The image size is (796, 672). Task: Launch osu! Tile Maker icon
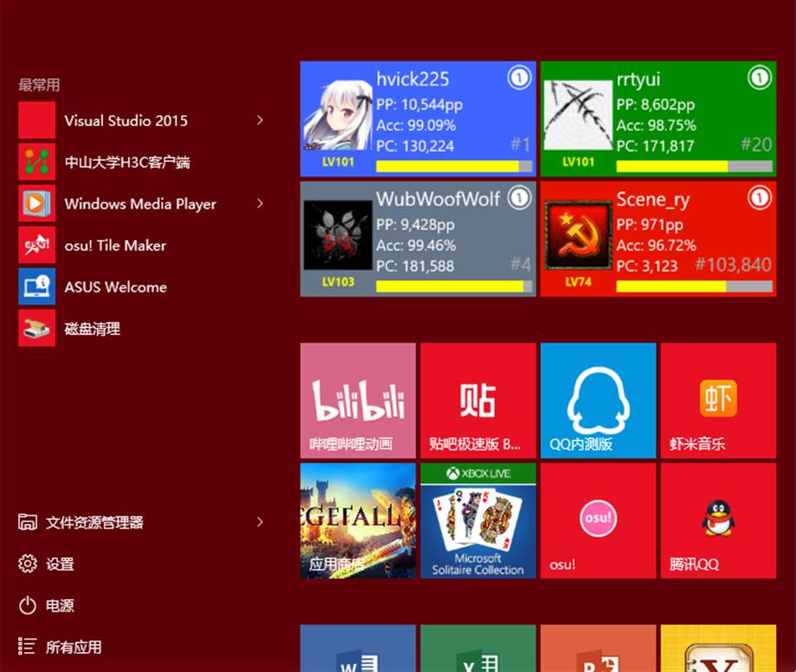(x=37, y=245)
